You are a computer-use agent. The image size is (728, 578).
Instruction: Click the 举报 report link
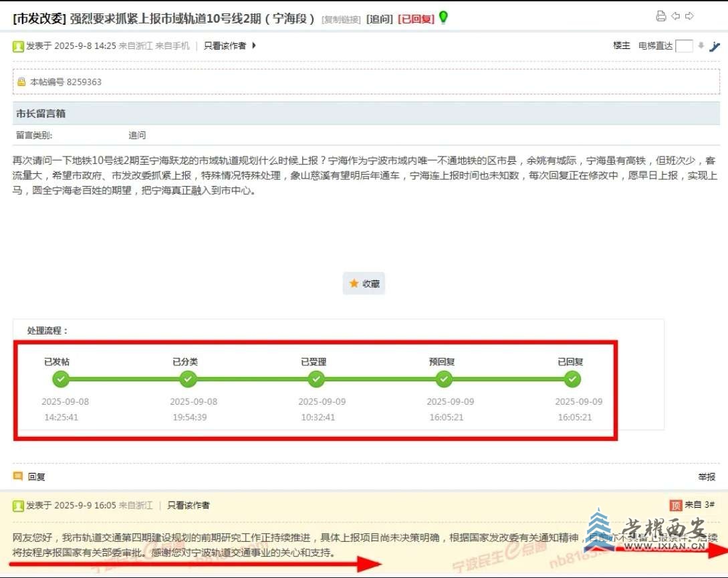[706, 476]
